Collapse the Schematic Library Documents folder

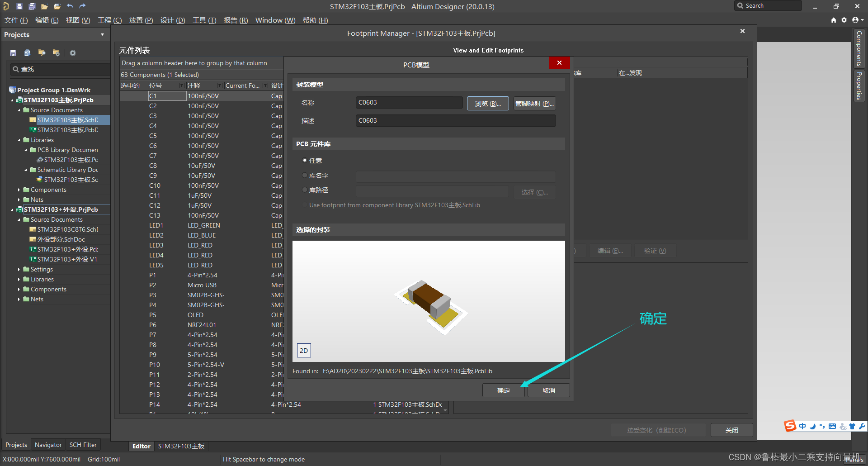26,170
